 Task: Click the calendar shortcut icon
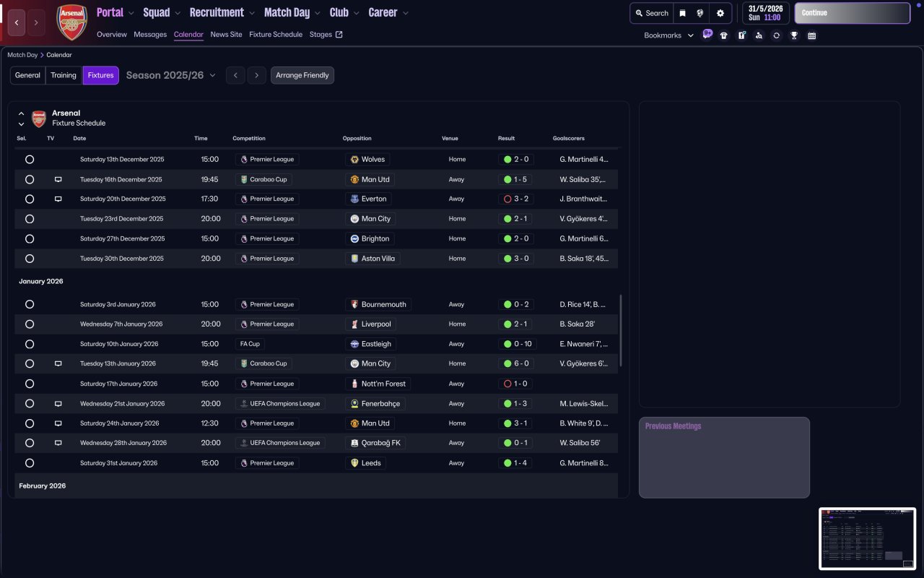[x=811, y=35]
